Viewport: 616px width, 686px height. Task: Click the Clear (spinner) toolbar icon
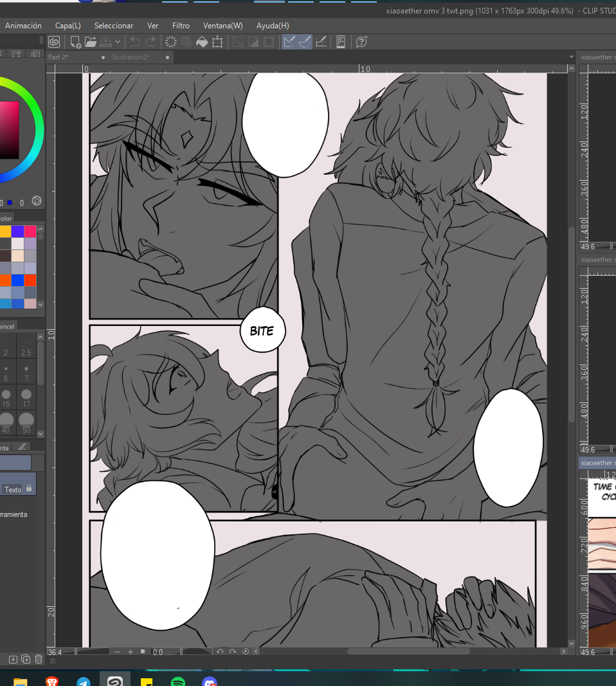[x=170, y=42]
